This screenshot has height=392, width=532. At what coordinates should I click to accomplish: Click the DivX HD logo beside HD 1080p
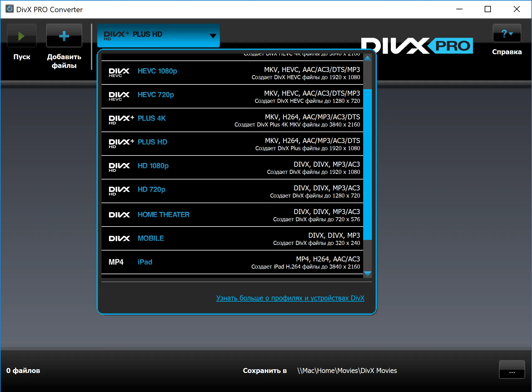pyautogui.click(x=119, y=167)
